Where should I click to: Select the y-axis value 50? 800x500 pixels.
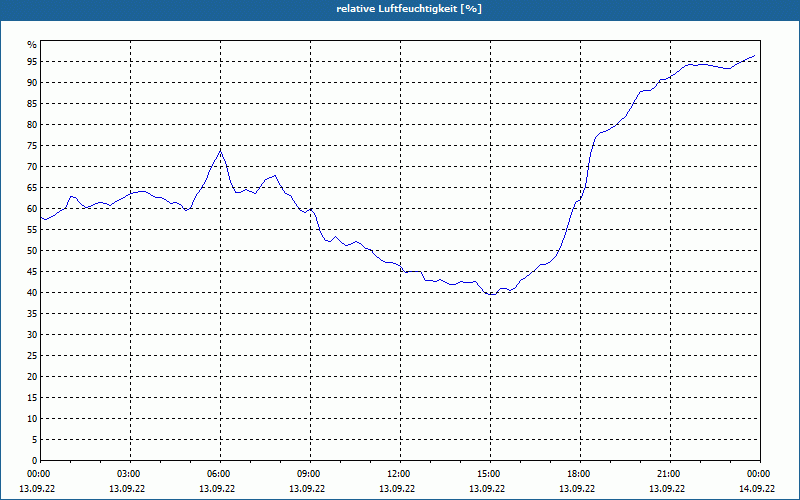tap(32, 251)
